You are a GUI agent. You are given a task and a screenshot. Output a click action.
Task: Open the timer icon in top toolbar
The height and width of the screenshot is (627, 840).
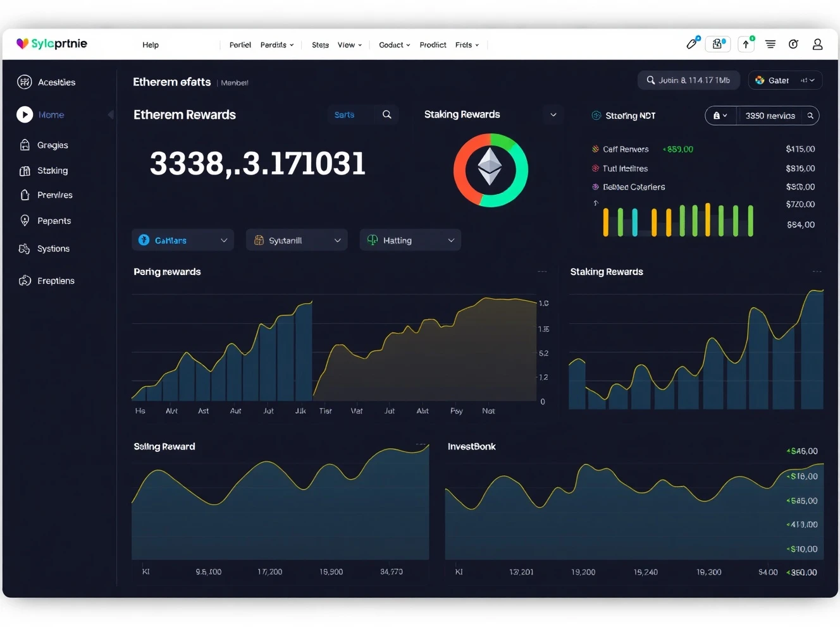pyautogui.click(x=794, y=44)
